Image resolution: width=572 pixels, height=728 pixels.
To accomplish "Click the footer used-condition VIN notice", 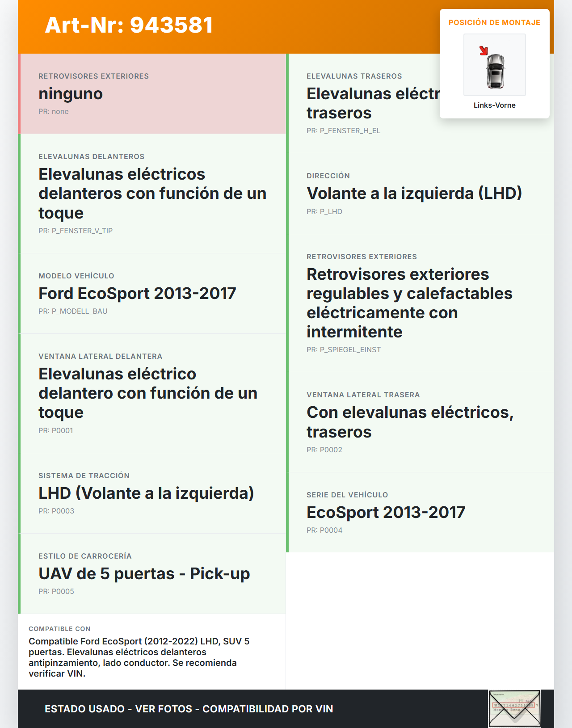I will point(189,709).
